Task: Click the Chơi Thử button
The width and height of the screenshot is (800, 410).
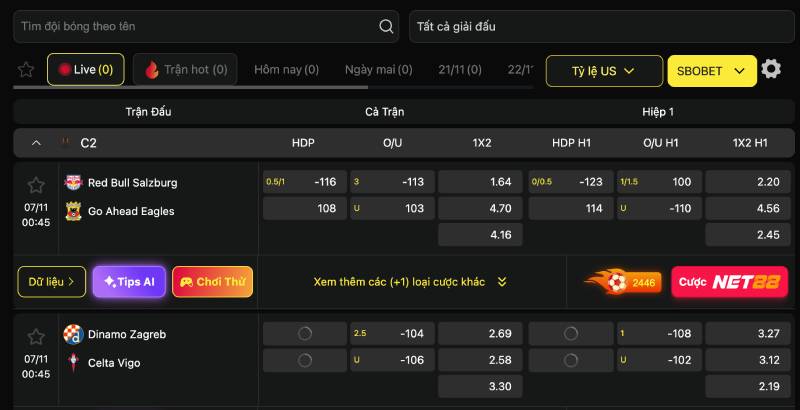Action: coord(212,282)
